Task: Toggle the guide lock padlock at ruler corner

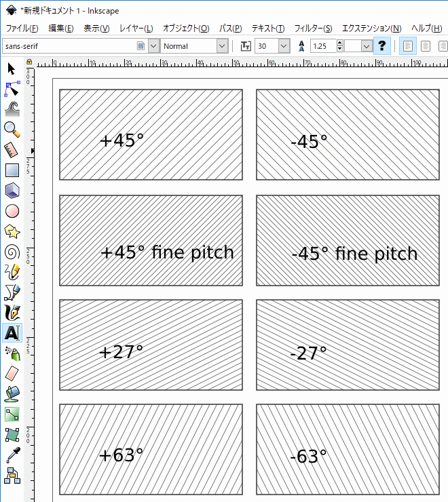Action: point(29,62)
